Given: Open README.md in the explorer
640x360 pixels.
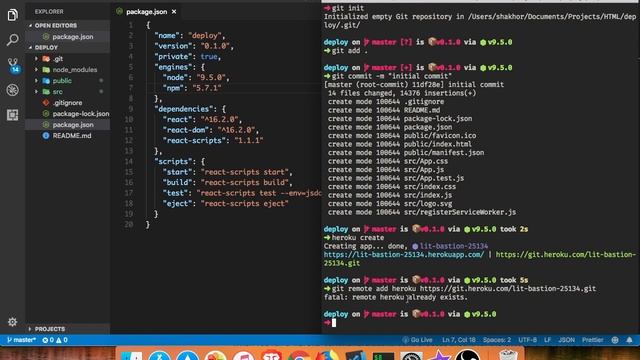Looking at the screenshot, I should pos(72,136).
